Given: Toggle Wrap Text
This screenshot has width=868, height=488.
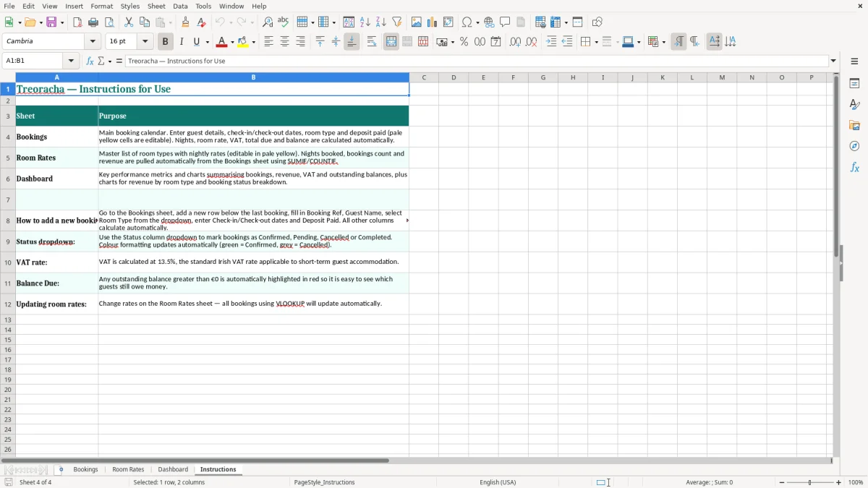Looking at the screenshot, I should pos(372,42).
